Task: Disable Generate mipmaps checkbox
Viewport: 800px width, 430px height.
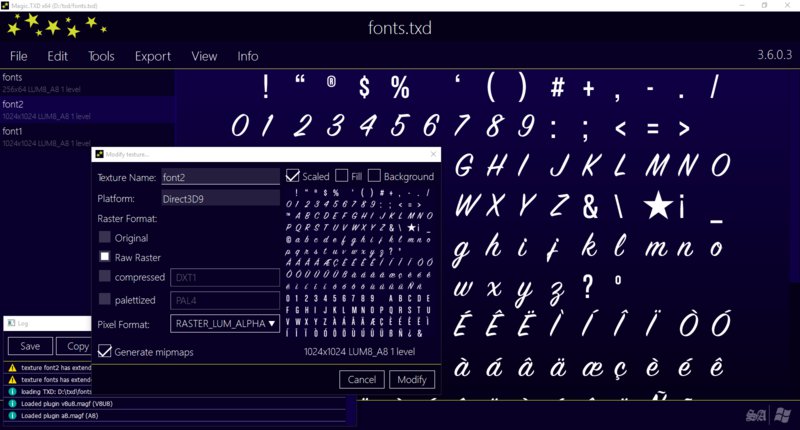Action: pos(105,351)
